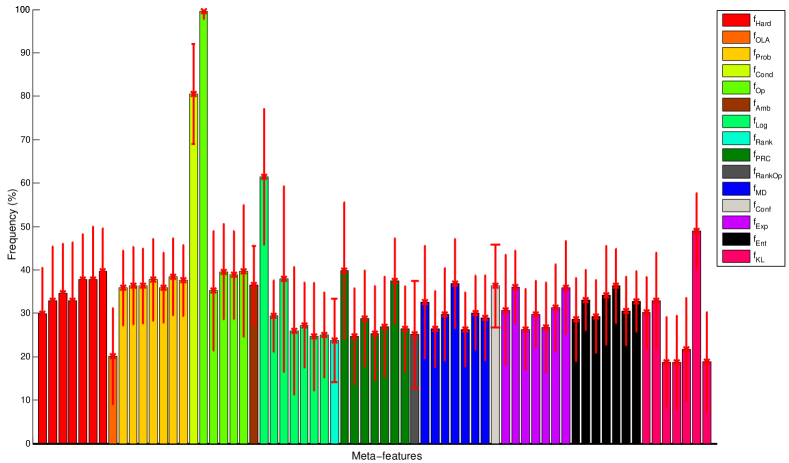Select the fLog legend label text
This screenshot has height=463, width=789.
coord(760,123)
